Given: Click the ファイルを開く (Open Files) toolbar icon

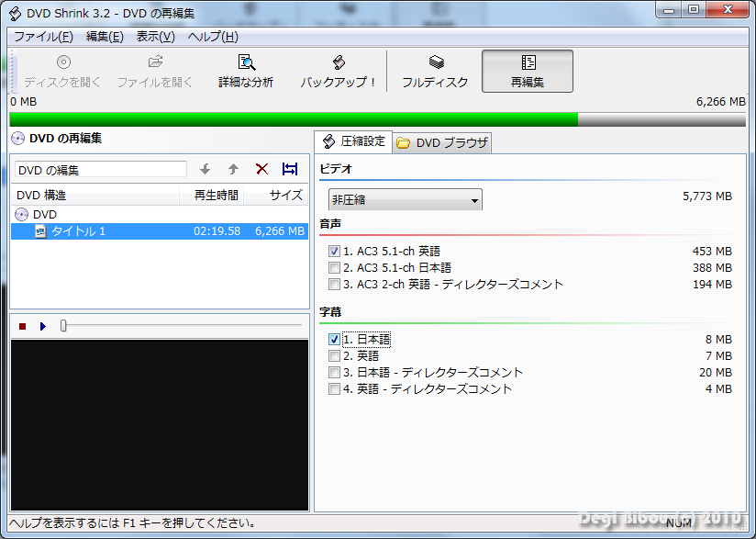Looking at the screenshot, I should click(155, 71).
